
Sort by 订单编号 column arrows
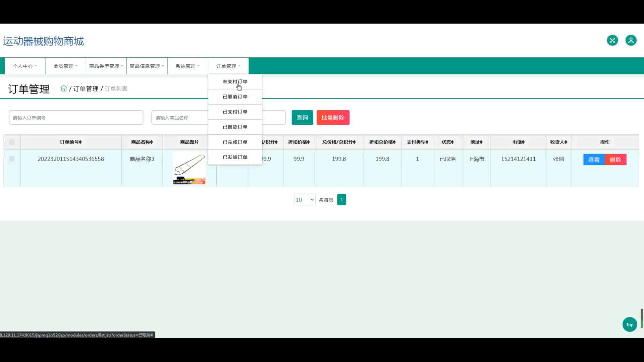click(x=80, y=142)
